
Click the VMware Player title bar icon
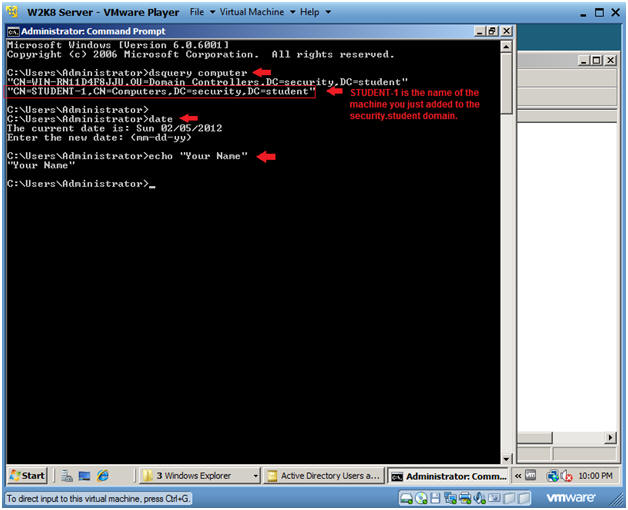point(12,12)
